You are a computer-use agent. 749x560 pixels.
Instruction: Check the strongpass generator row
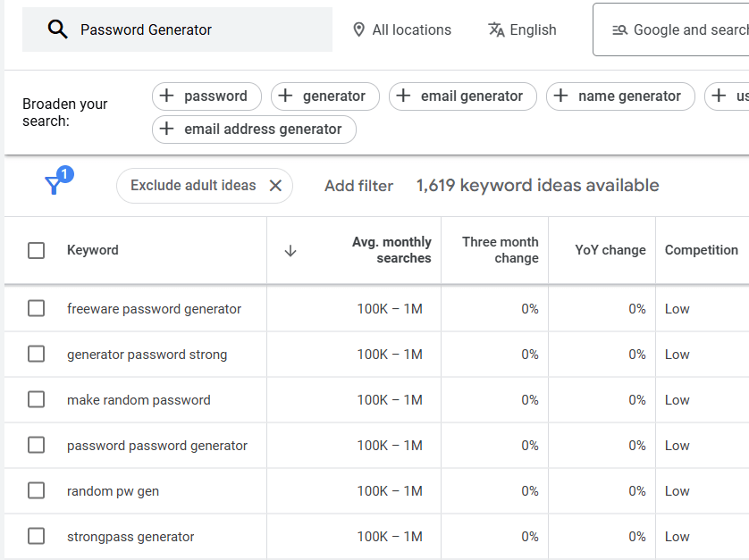tap(37, 536)
